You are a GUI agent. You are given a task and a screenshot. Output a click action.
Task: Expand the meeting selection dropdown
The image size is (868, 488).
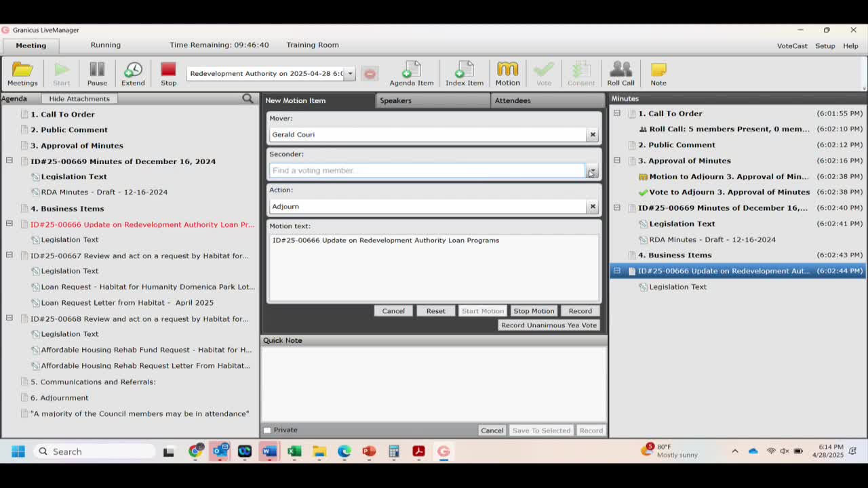point(350,73)
